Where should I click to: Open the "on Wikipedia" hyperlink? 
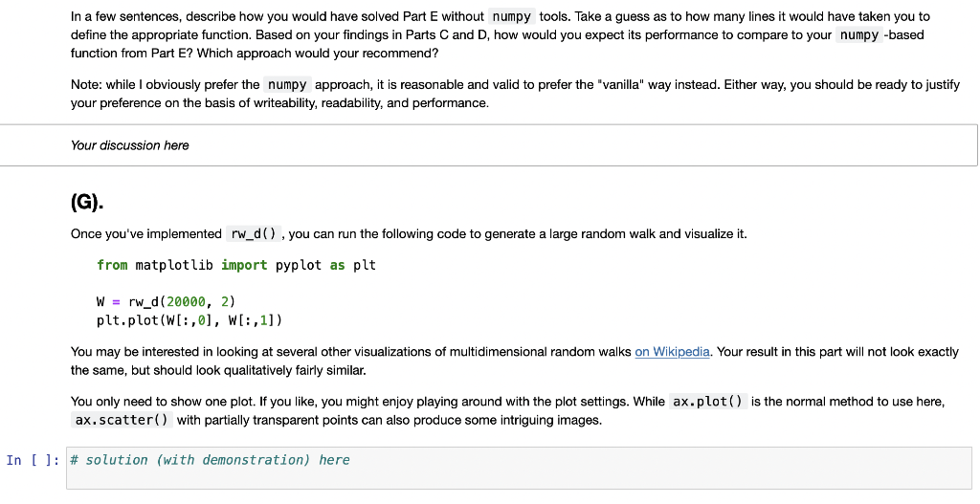[672, 352]
